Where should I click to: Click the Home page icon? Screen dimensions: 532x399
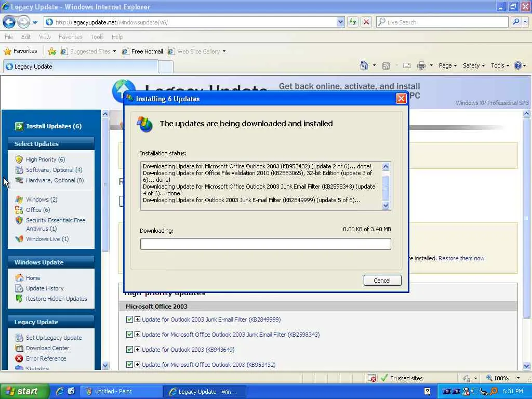tap(364, 65)
